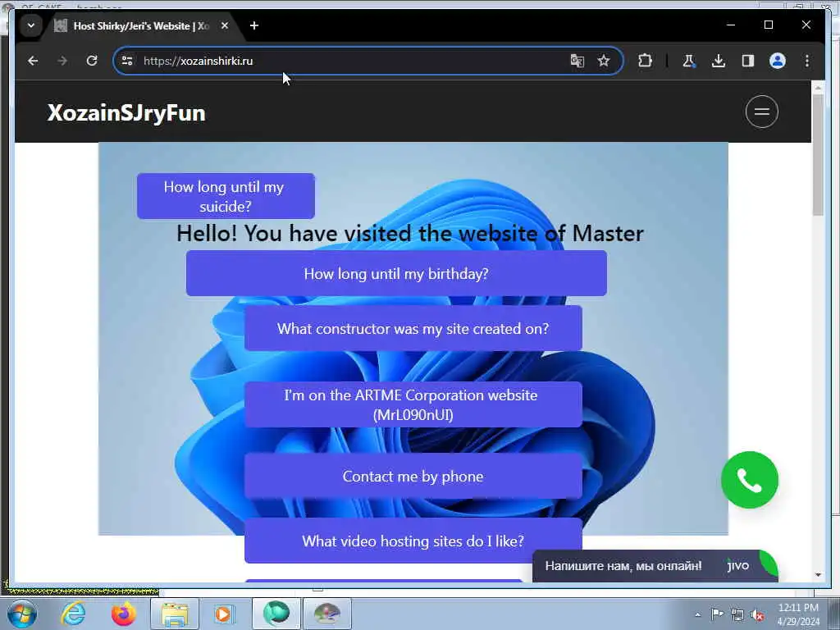Image resolution: width=840 pixels, height=630 pixels.
Task: Bookmark this page with the star
Action: pos(604,61)
